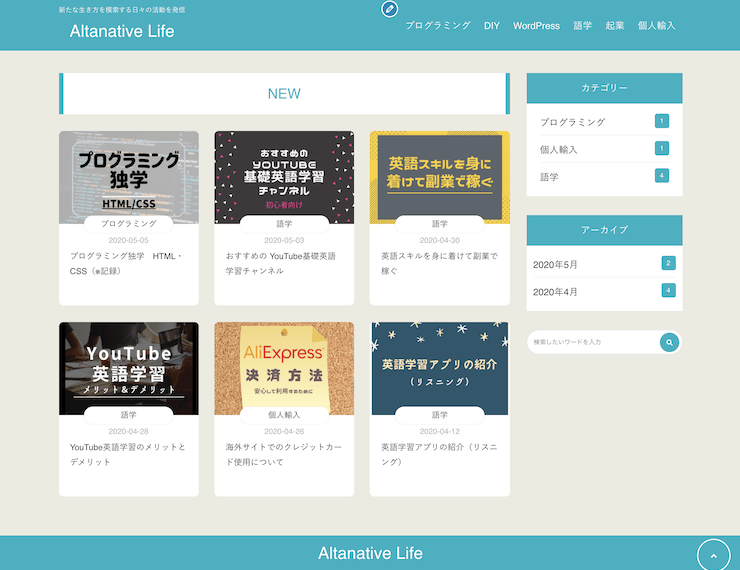
Task: Open 英語スキルを身に着けて副業で稼ぐ thumbnail
Action: tap(439, 175)
